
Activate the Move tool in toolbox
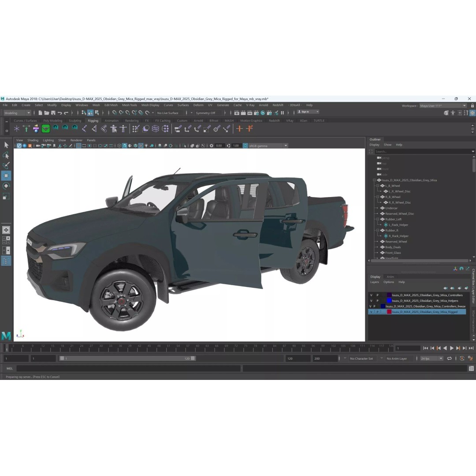(x=6, y=176)
